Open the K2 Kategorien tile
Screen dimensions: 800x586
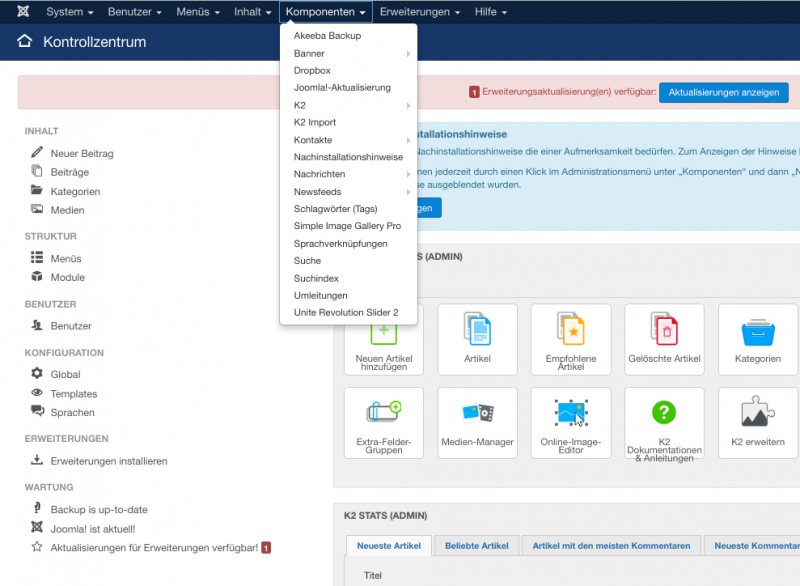click(x=758, y=340)
